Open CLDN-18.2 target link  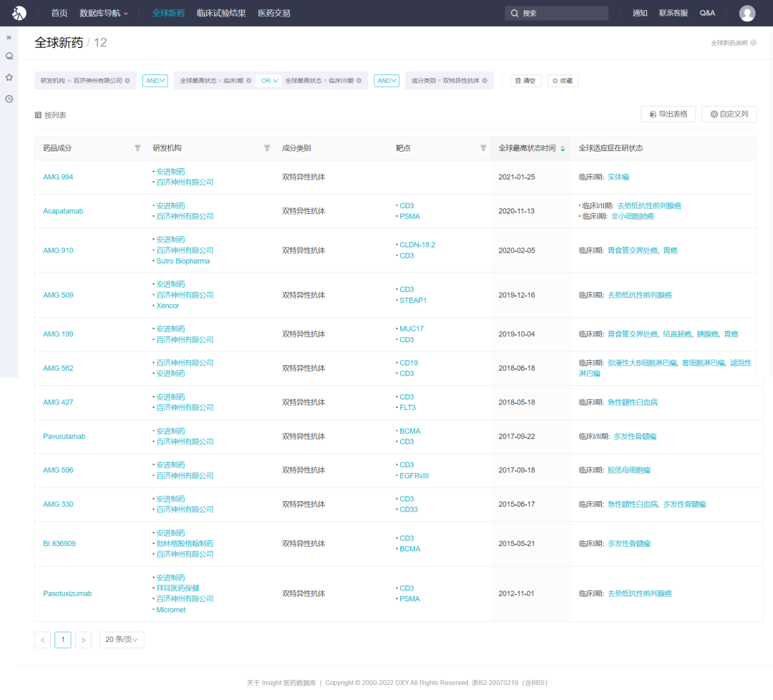(x=417, y=245)
